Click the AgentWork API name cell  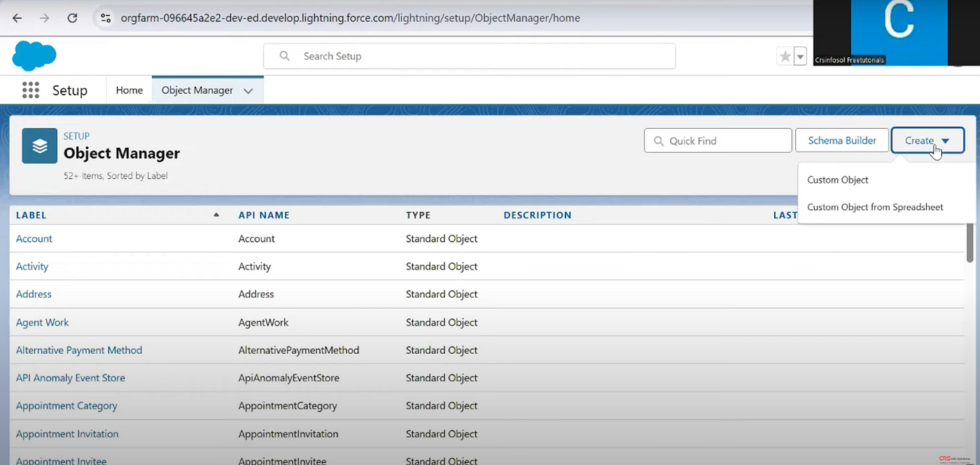point(264,322)
